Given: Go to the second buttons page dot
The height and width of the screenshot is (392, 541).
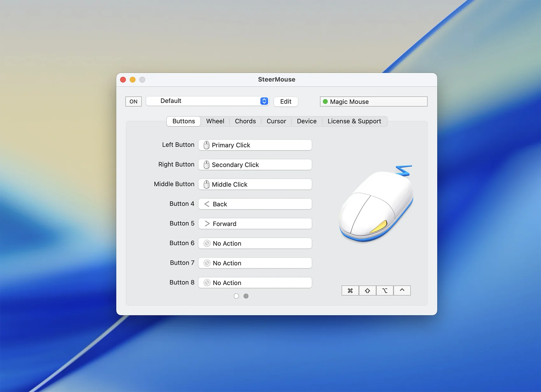Looking at the screenshot, I should click(x=246, y=296).
